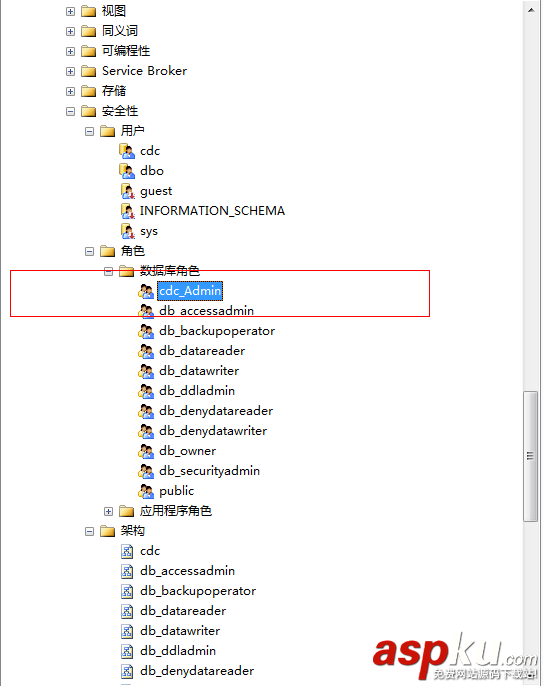This screenshot has height=686, width=543.
Task: Click the db_ddladmin role icon
Action: tap(146, 392)
